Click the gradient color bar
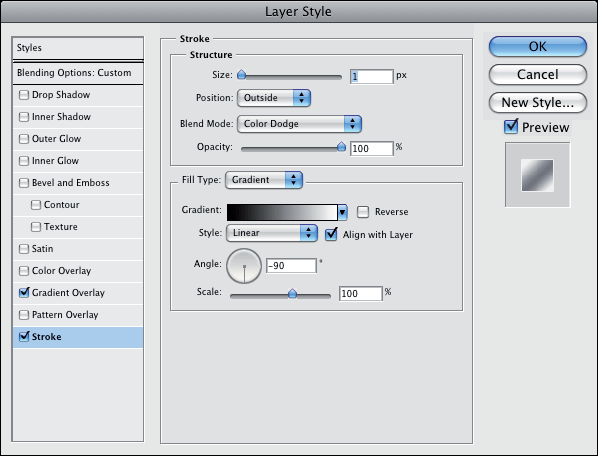 (282, 212)
